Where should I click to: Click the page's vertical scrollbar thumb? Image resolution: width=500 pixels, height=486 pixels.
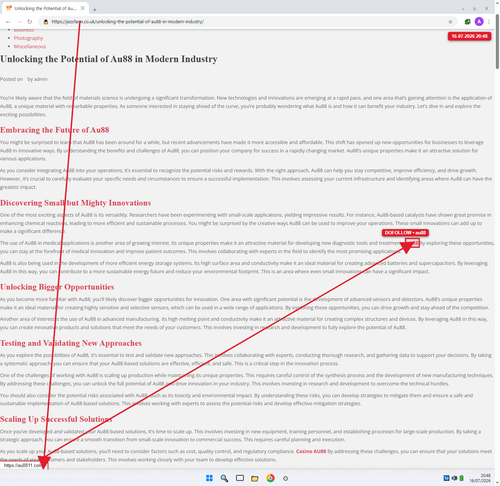pos(497,42)
